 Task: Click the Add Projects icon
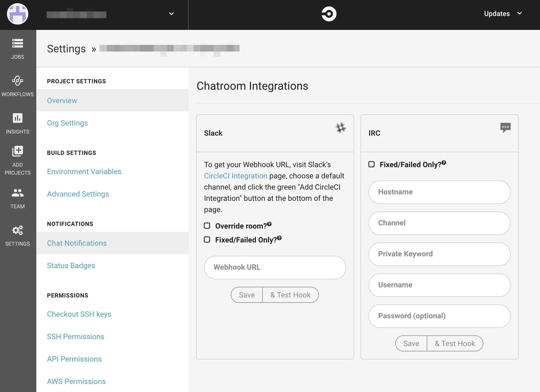pyautogui.click(x=18, y=151)
